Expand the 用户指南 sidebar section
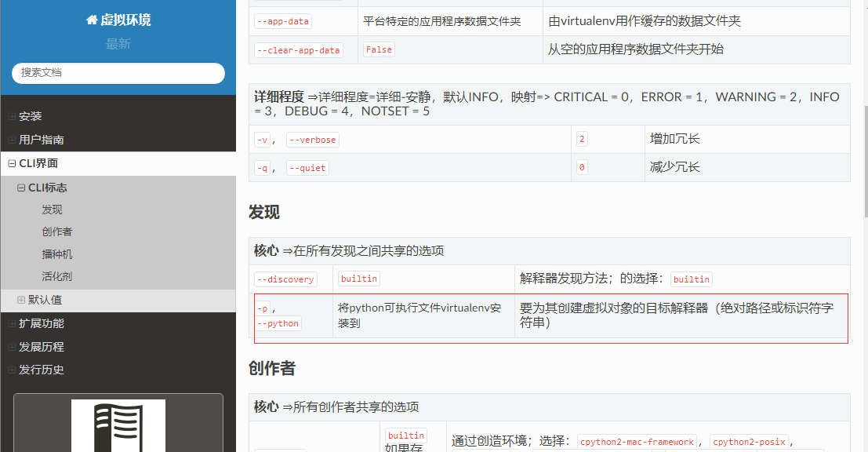Image resolution: width=868 pixels, height=452 pixels. click(12, 140)
